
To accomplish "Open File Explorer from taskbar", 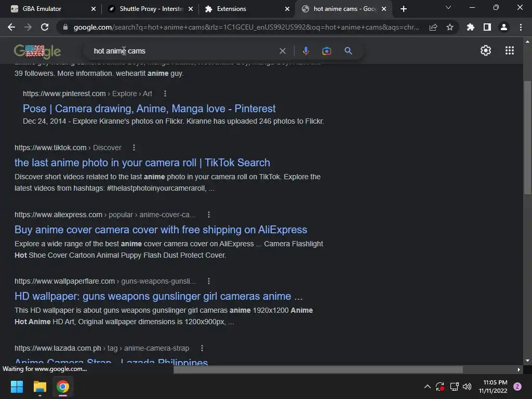I will click(x=39, y=387).
